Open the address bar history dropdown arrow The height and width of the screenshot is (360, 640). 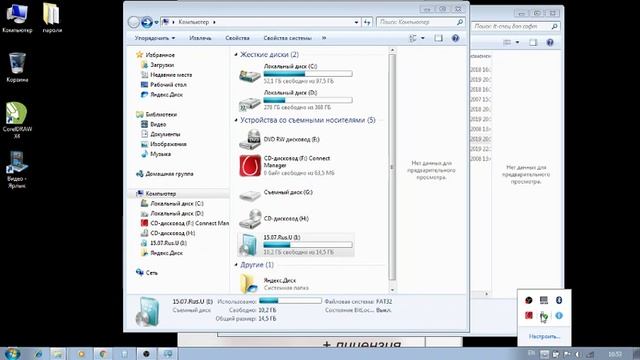click(x=356, y=22)
